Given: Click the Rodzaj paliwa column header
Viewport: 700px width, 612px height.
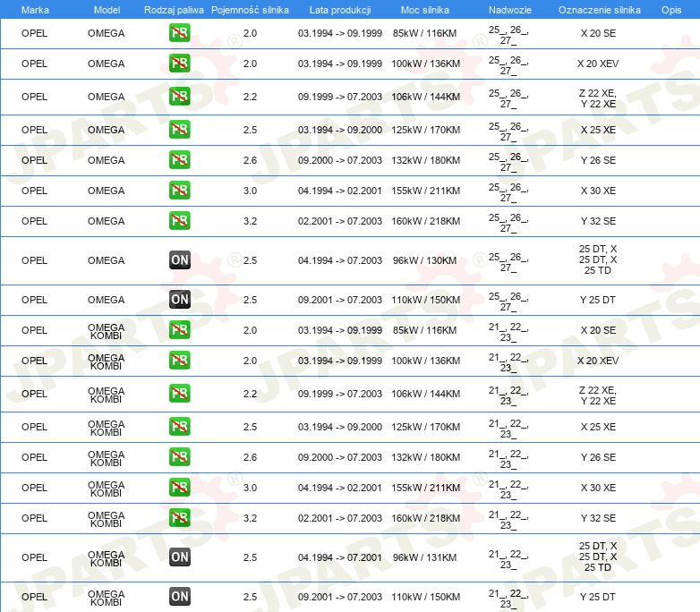Looking at the screenshot, I should click(174, 10).
